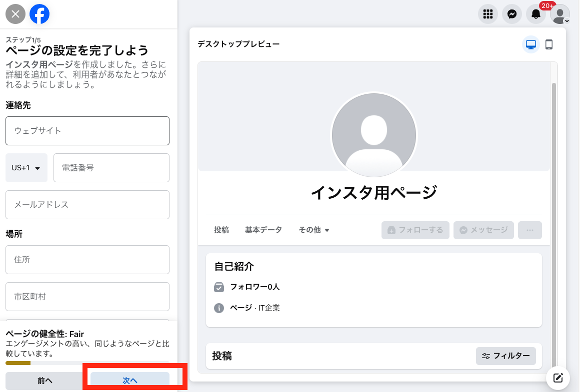Click the compose pencil icon at bottom right
This screenshot has width=580, height=392.
click(557, 378)
